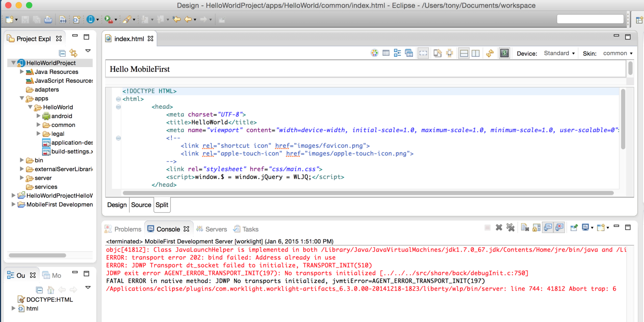Viewport: 644px width, 322px height.
Task: Toggle Link with Editor in Project Explorer
Action: coord(73,53)
